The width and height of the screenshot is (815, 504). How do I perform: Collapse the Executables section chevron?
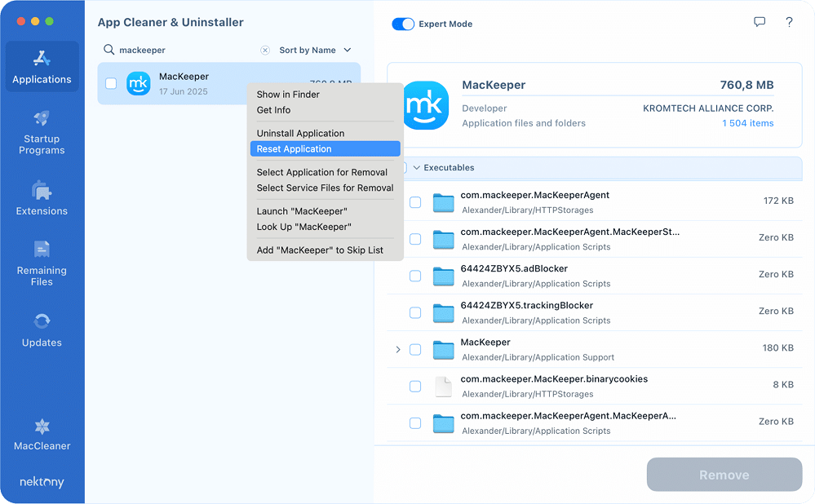point(416,168)
